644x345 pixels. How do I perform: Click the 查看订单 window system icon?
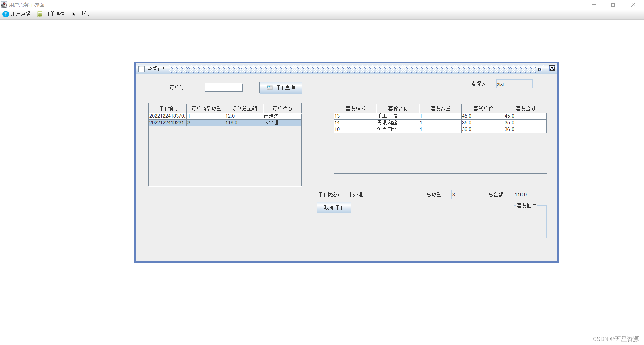click(142, 69)
